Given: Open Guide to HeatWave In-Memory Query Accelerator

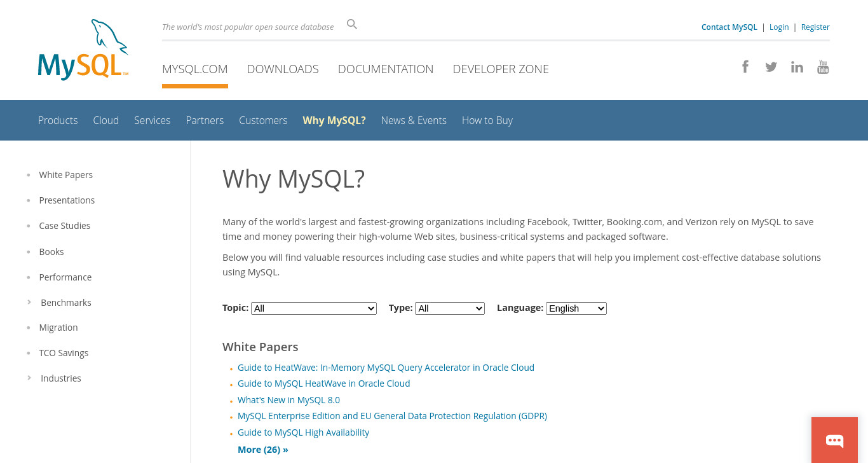Looking at the screenshot, I should pyautogui.click(x=386, y=368).
